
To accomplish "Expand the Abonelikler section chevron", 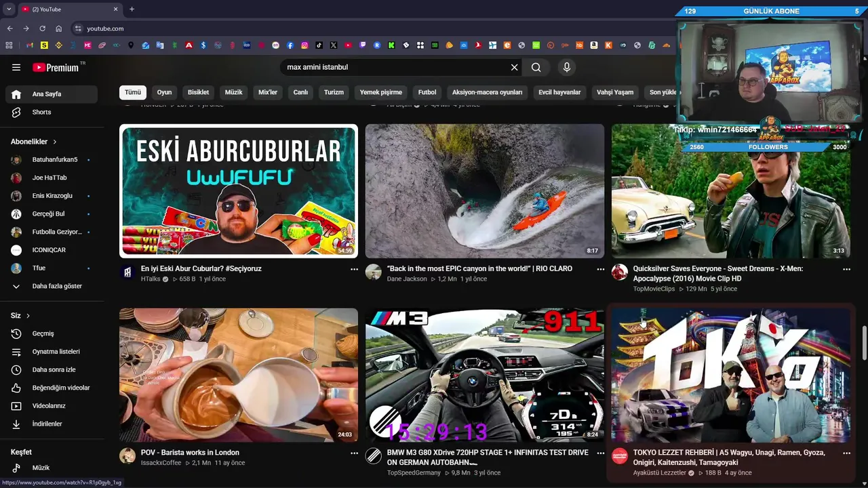I will click(x=54, y=142).
